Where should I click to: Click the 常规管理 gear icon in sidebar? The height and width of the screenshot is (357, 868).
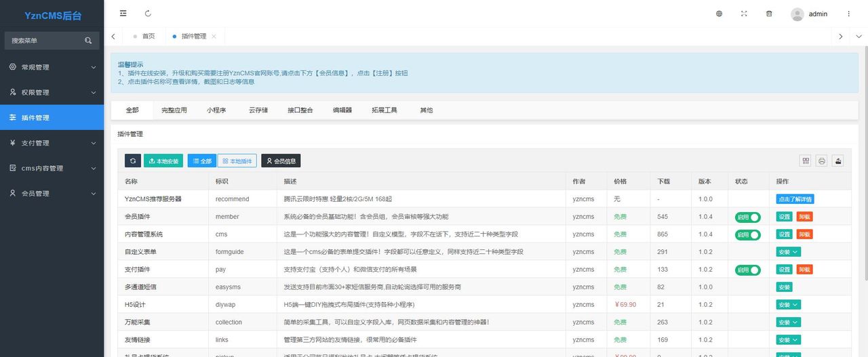coord(13,67)
